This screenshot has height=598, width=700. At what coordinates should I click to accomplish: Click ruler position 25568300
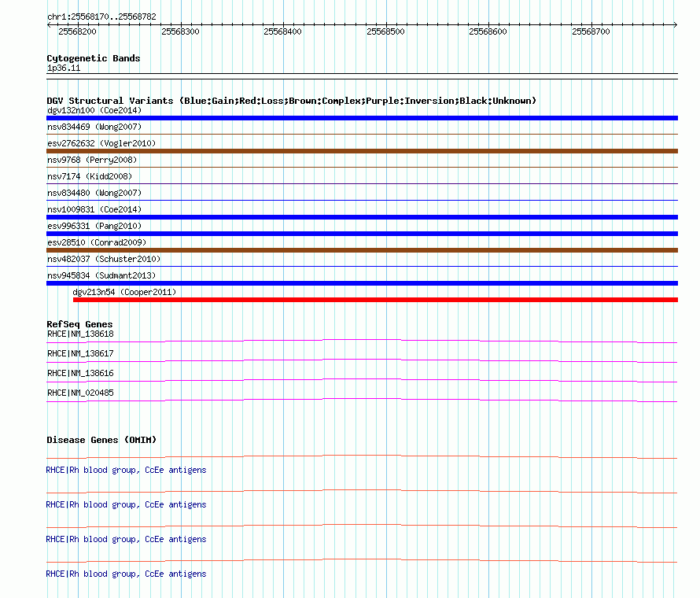tap(180, 31)
